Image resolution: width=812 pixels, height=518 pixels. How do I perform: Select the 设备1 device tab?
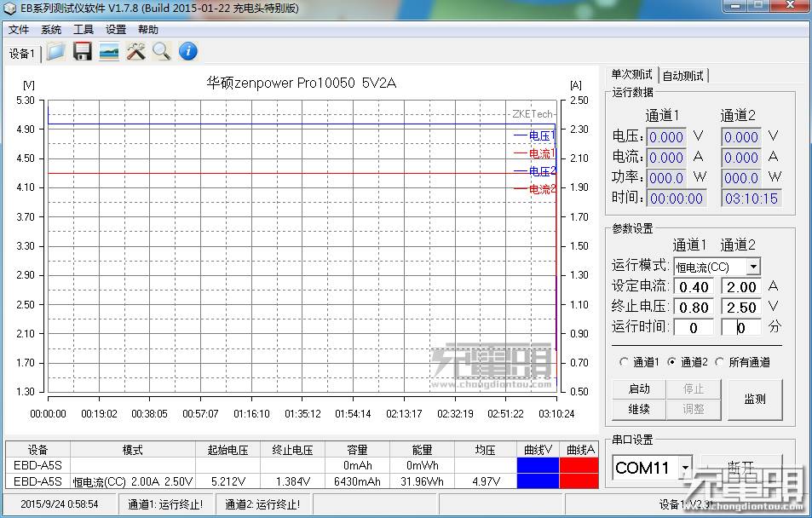coord(22,54)
